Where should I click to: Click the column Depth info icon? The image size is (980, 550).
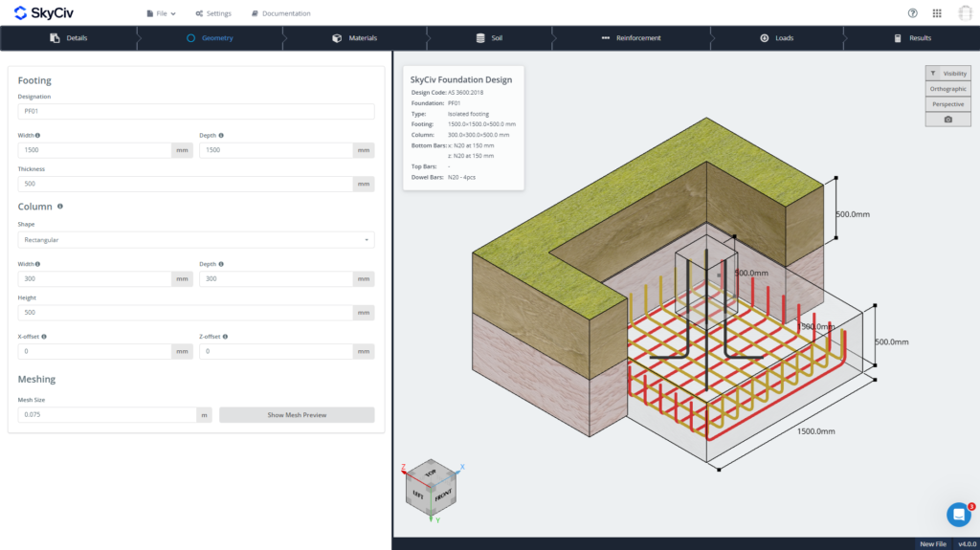point(221,264)
